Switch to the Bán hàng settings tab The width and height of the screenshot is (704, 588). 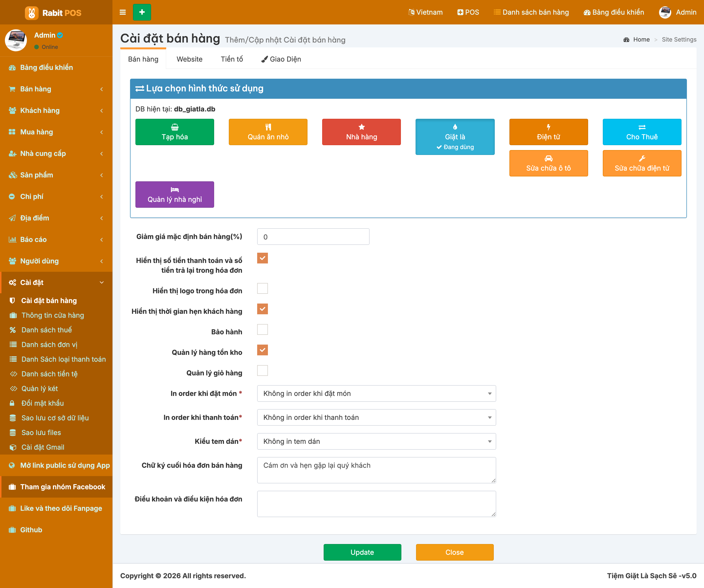(x=143, y=59)
